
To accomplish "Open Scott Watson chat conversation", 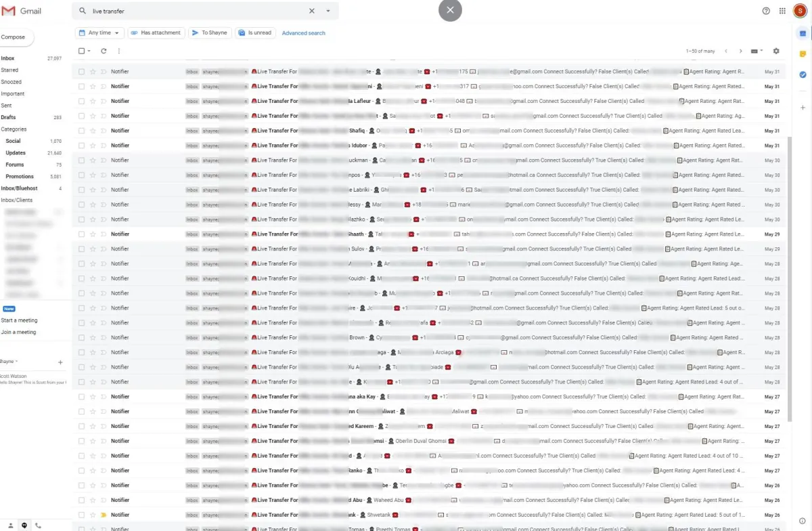I will [x=32, y=379].
